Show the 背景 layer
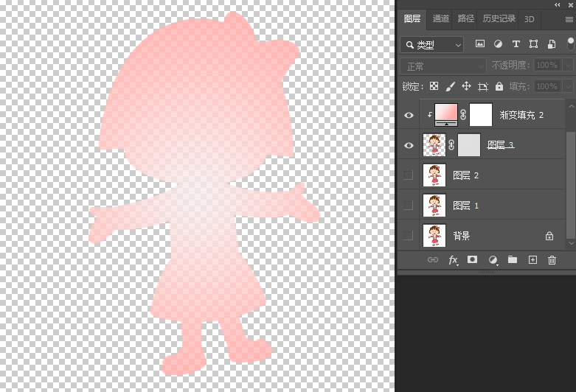 point(409,236)
